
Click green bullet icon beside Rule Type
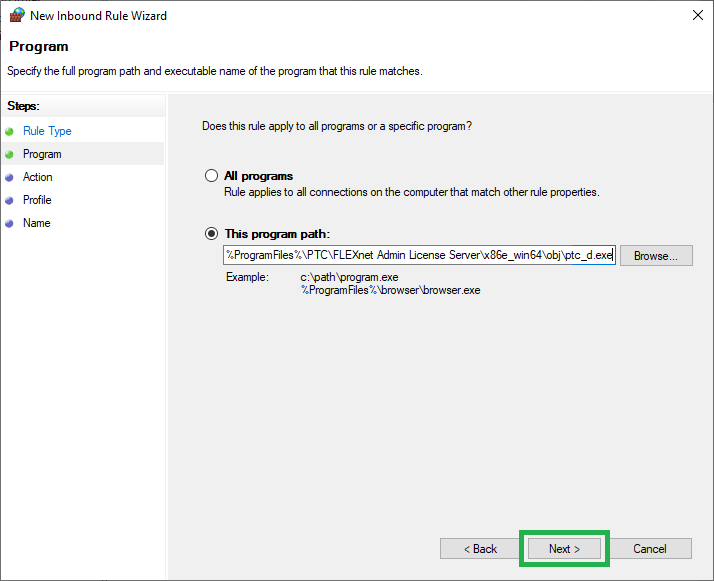point(9,132)
